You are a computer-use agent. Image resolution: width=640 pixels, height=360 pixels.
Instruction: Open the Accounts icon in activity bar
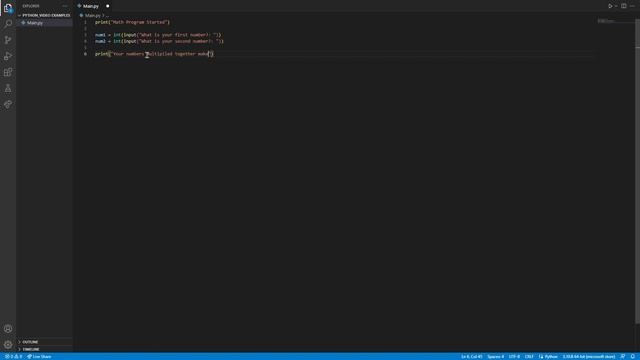(8, 329)
